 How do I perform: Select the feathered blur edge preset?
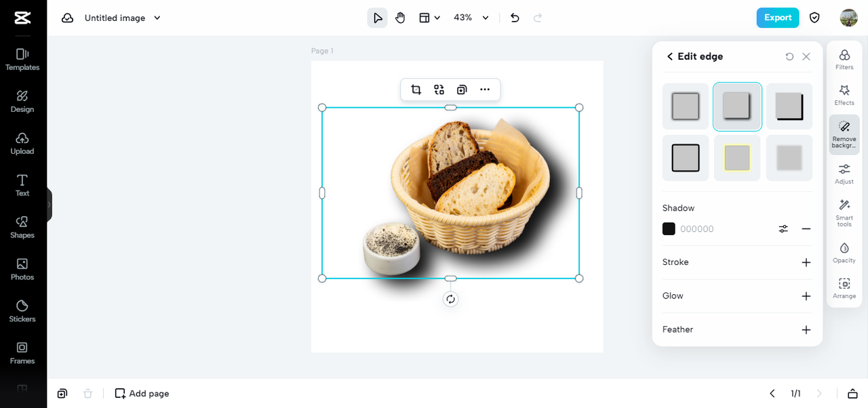[x=789, y=158]
